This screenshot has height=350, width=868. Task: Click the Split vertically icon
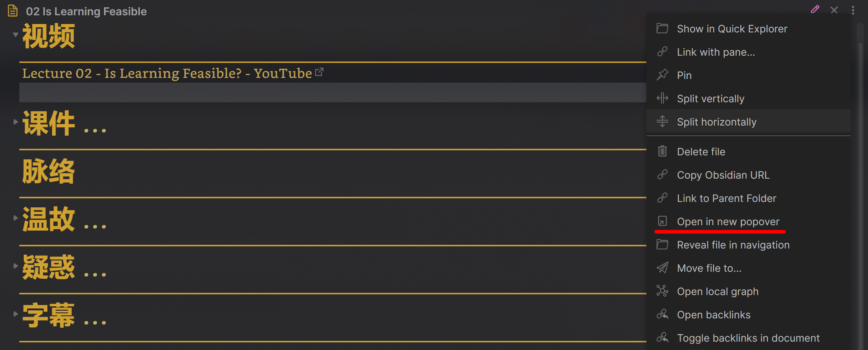tap(662, 98)
